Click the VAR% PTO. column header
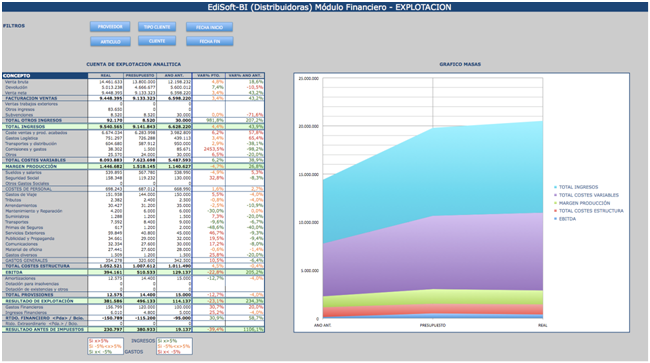650x363 pixels. pyautogui.click(x=209, y=76)
